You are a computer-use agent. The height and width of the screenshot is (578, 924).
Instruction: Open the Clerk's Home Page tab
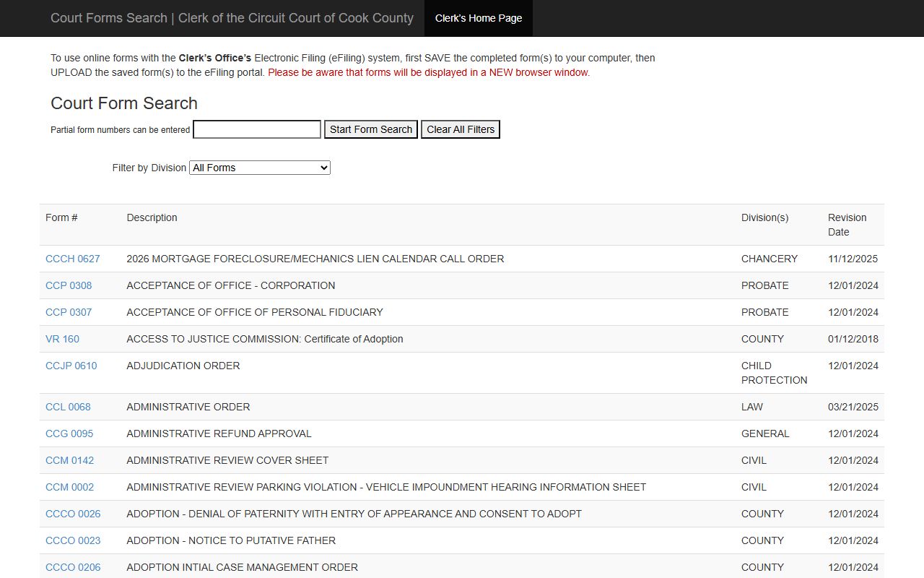click(478, 18)
